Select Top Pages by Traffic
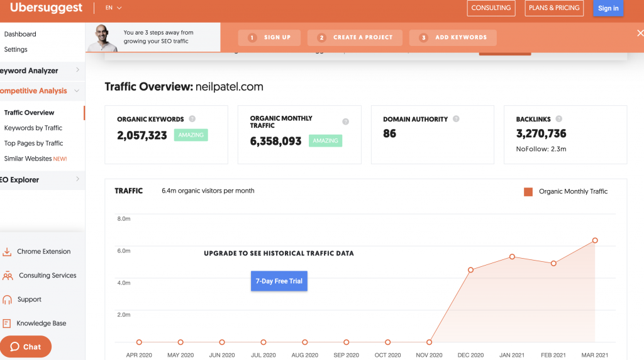This screenshot has height=360, width=644. pyautogui.click(x=34, y=143)
